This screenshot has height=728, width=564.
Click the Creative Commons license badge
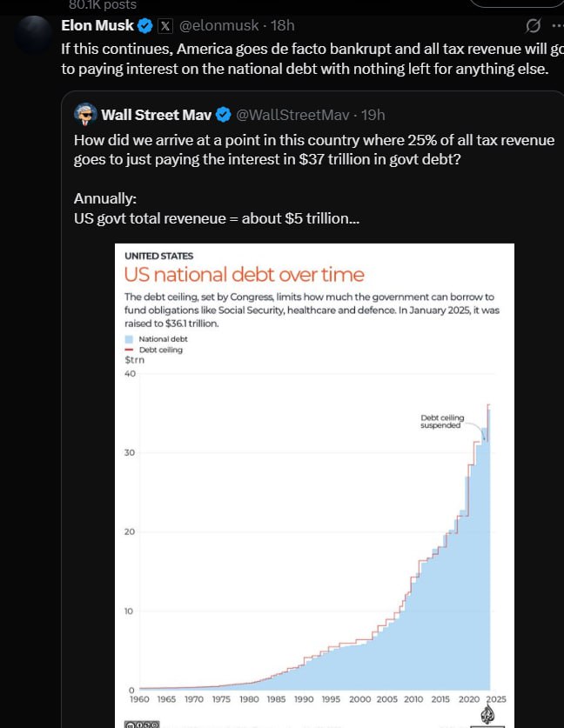tap(142, 725)
